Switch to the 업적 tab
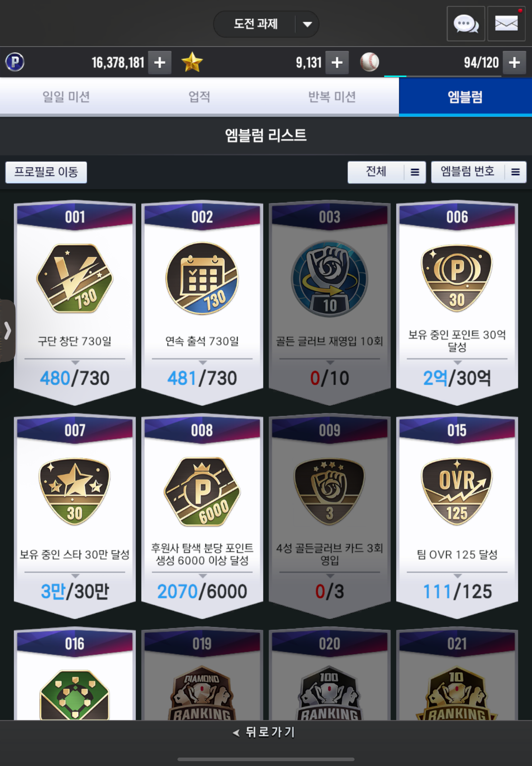 (199, 97)
